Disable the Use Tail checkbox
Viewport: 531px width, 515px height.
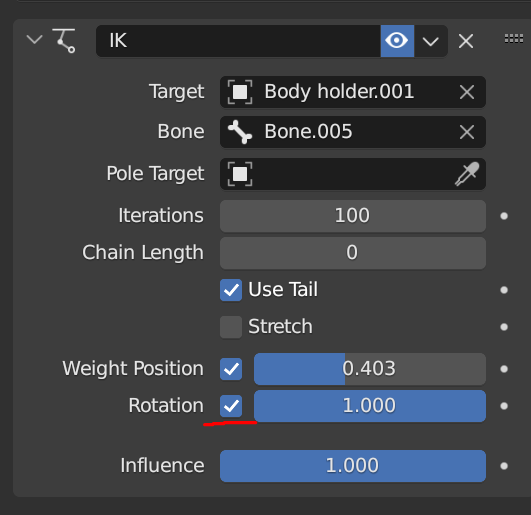(x=231, y=290)
